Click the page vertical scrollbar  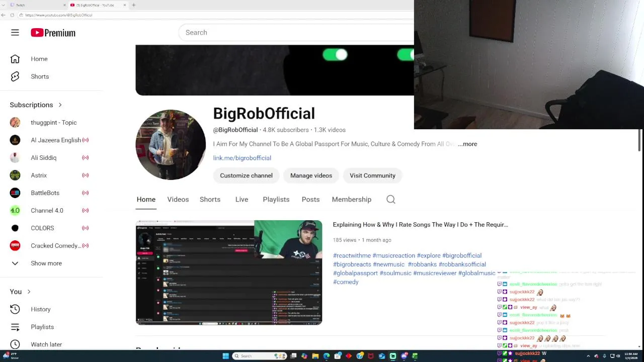[x=640, y=141]
